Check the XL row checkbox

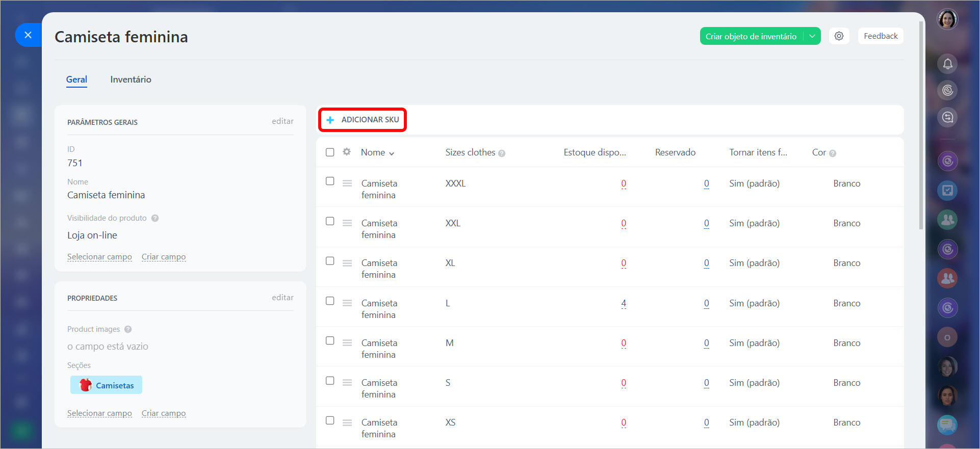(x=330, y=261)
